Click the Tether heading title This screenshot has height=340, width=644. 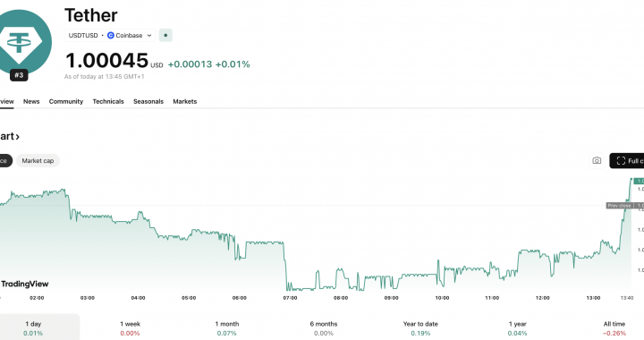[x=90, y=15]
